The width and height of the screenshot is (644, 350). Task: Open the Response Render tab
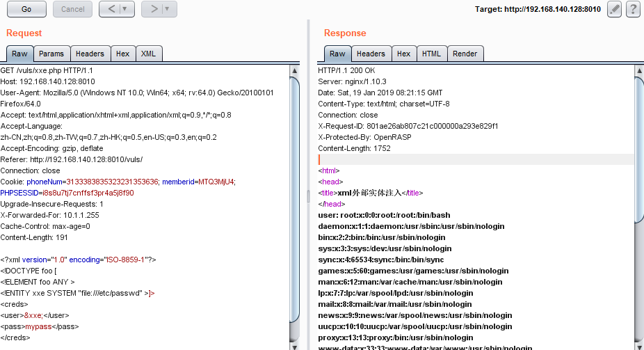pos(465,54)
